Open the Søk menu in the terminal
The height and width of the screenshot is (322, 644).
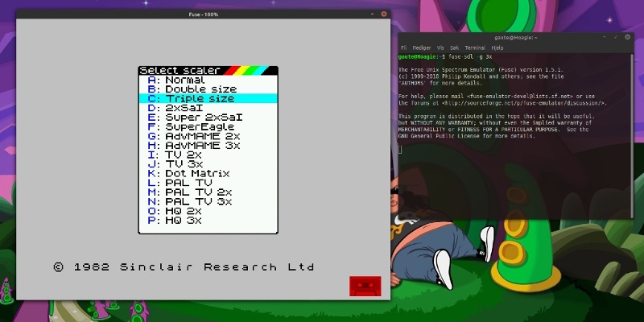[x=454, y=47]
